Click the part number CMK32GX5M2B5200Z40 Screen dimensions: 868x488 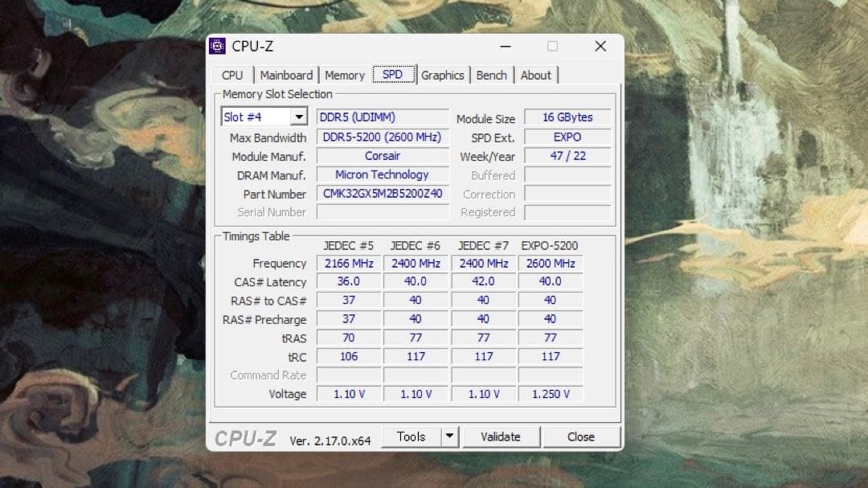[383, 193]
